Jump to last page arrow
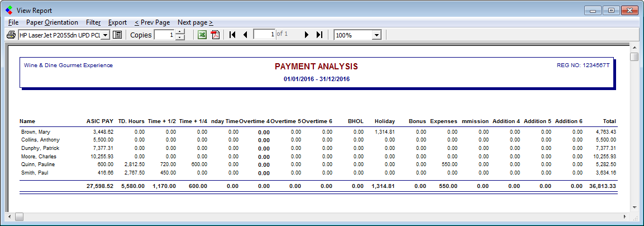 point(319,35)
